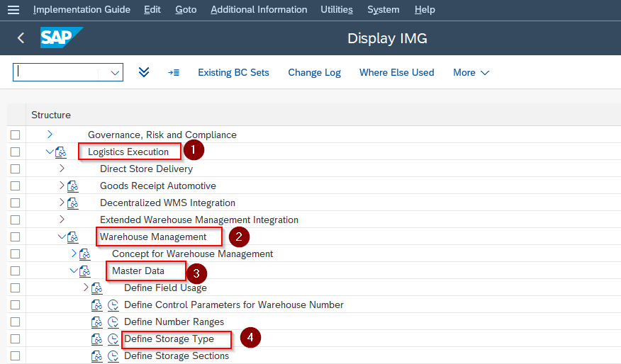Open the hamburger menu icon
This screenshot has width=621, height=364.
coord(13,10)
